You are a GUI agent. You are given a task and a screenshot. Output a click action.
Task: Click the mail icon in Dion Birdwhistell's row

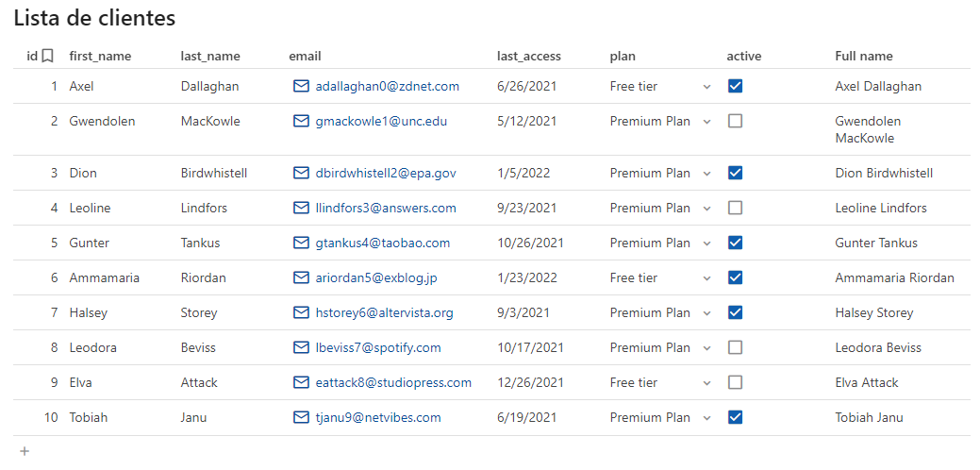coord(302,173)
